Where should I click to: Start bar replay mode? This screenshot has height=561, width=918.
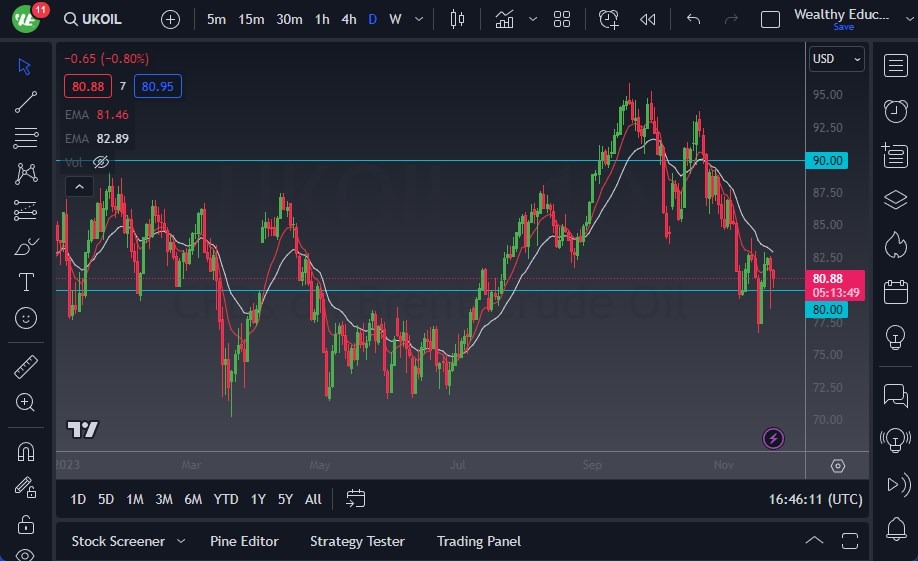click(x=648, y=19)
